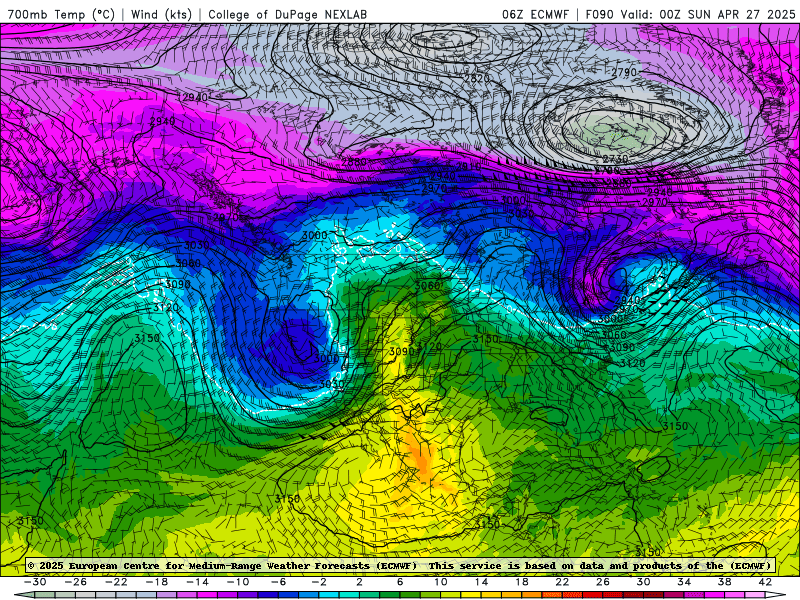Click the 2790 contour label
This screenshot has height=600, width=800.
[624, 72]
